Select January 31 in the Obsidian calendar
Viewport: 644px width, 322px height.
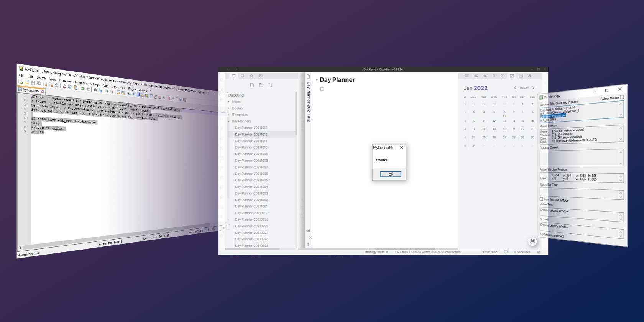pos(474,146)
